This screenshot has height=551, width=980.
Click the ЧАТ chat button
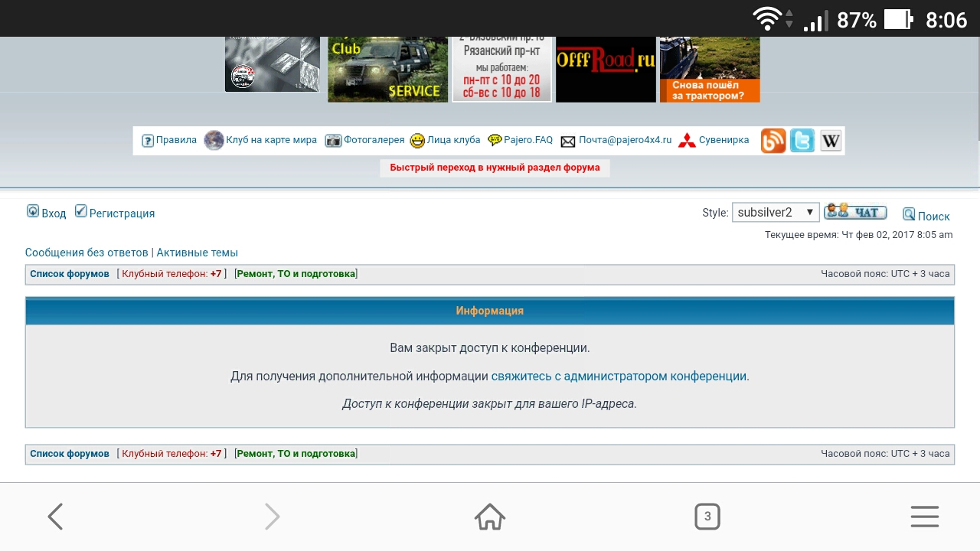[856, 212]
